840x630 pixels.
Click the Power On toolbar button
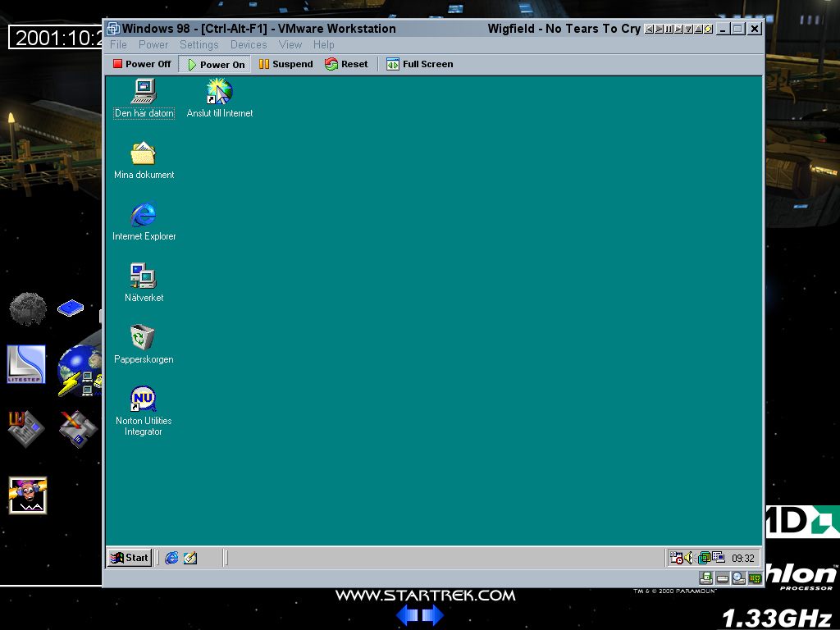click(x=216, y=64)
